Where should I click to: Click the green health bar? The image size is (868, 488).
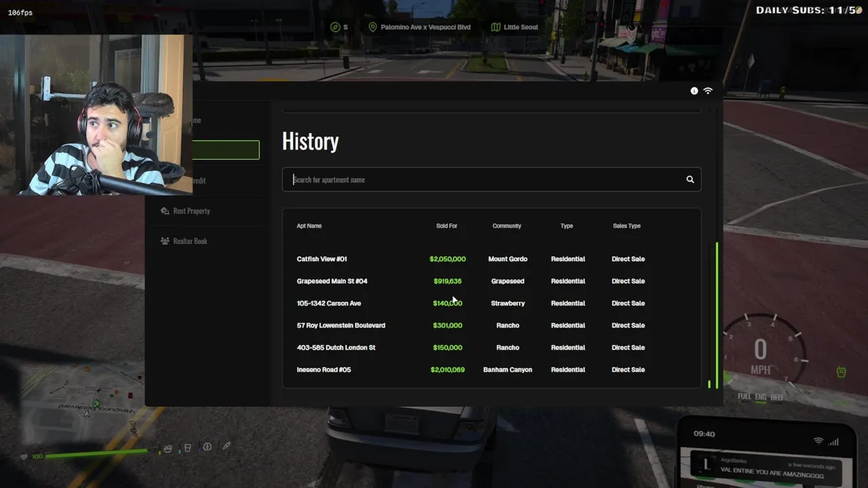coord(96,453)
